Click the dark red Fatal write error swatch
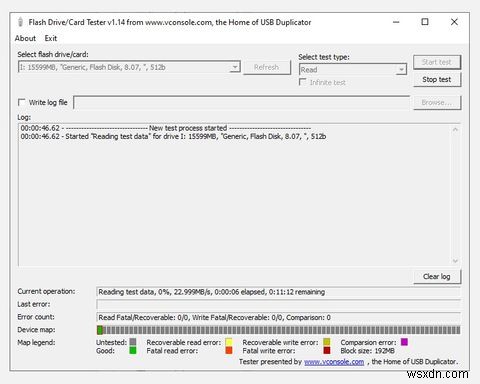 (327, 350)
